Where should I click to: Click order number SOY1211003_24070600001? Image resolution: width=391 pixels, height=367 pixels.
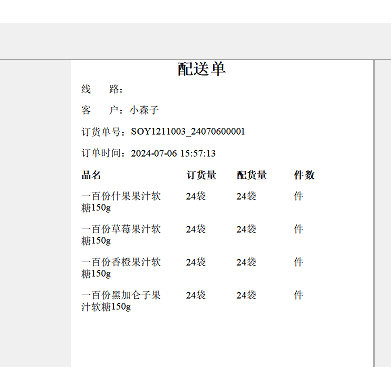[188, 132]
